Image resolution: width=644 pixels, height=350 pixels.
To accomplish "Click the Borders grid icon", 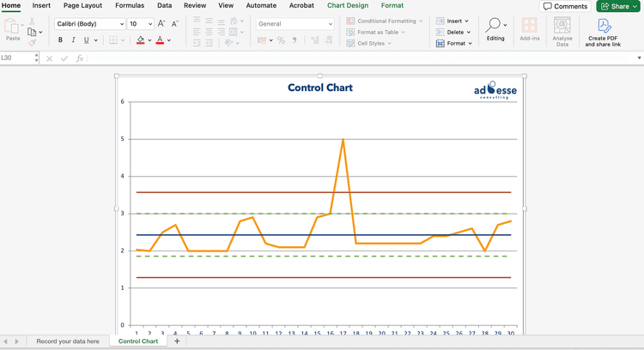I will point(113,39).
